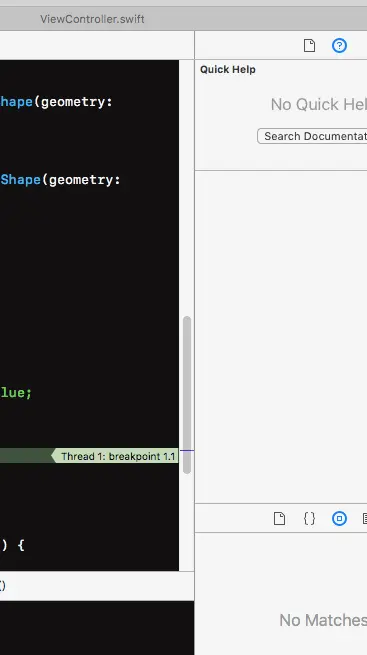Click the Thread 1: breakpoint 1.1 annotation
The width and height of the screenshot is (367, 655).
point(115,456)
